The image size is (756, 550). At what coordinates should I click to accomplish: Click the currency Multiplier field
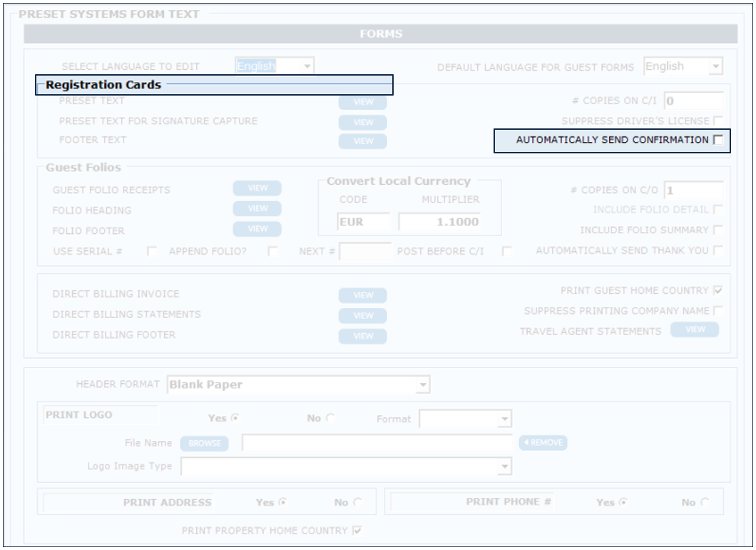coord(439,222)
